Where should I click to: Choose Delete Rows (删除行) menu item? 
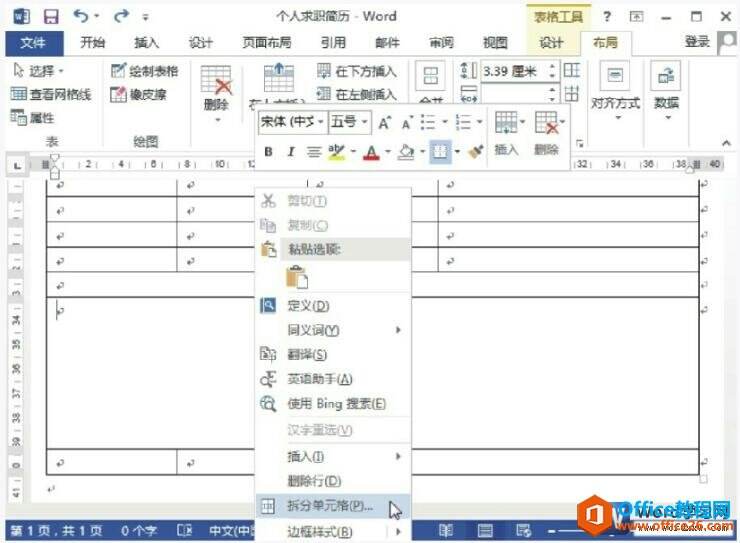pos(333,481)
